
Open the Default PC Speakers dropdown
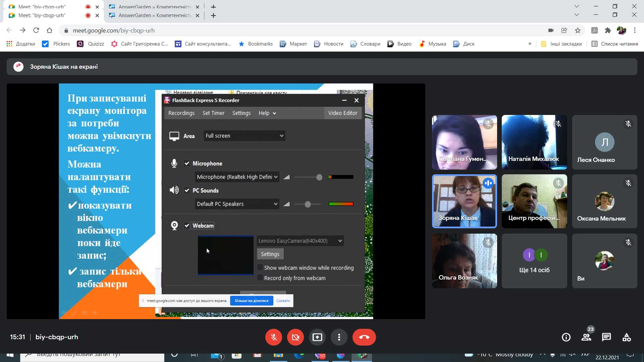point(237,204)
